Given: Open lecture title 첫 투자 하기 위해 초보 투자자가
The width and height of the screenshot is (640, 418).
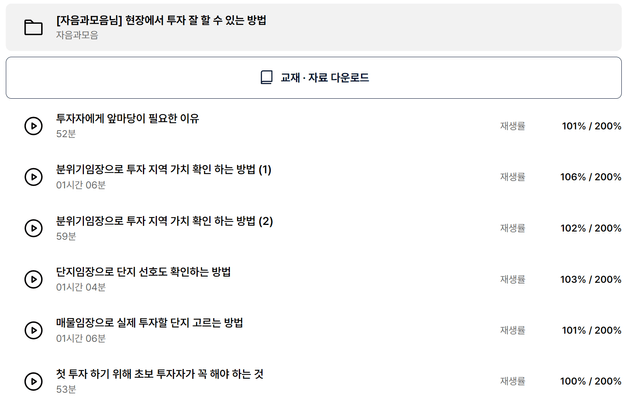Looking at the screenshot, I should coord(160,374).
